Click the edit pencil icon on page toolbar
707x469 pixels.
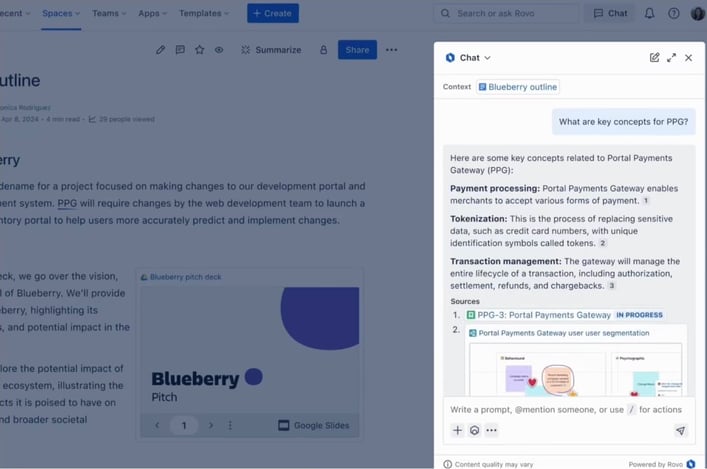click(x=160, y=50)
